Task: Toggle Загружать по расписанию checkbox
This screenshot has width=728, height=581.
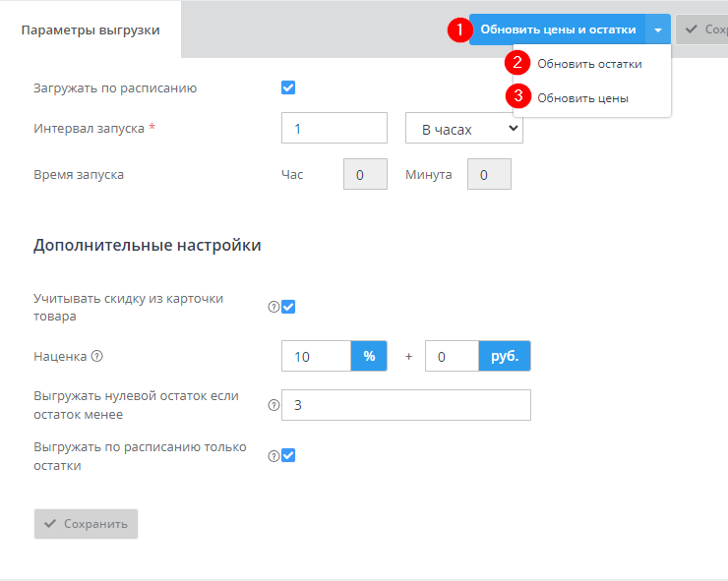Action: (288, 87)
